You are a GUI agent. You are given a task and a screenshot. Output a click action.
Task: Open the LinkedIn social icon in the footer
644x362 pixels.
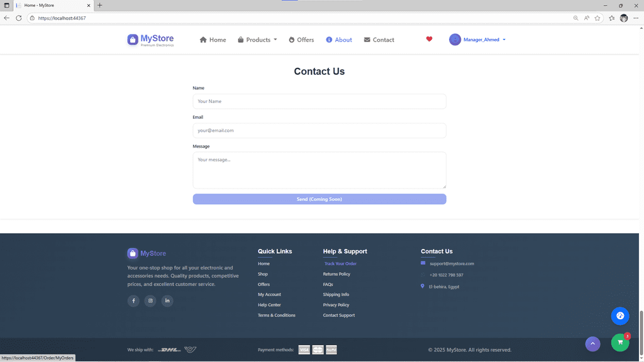(167, 301)
